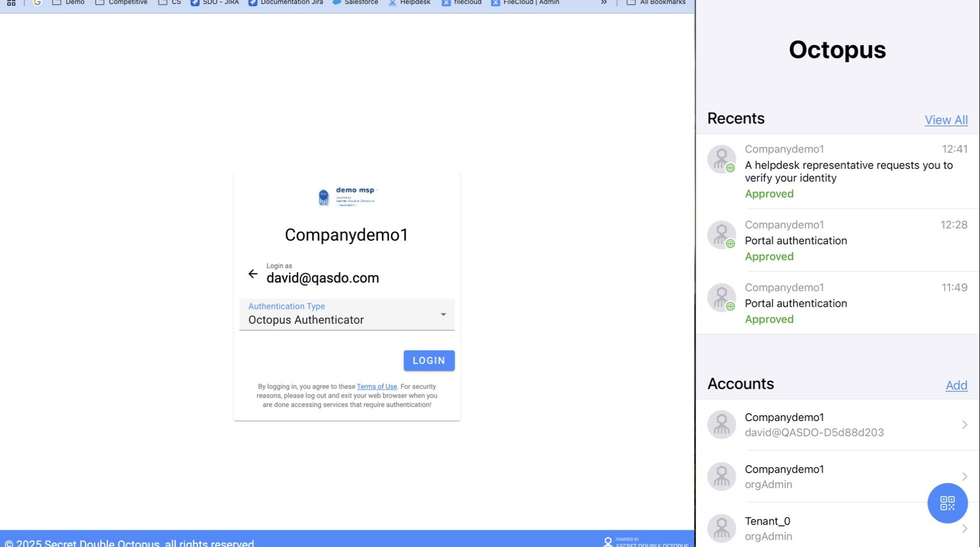Open the Salesforce bookmark

click(x=355, y=3)
